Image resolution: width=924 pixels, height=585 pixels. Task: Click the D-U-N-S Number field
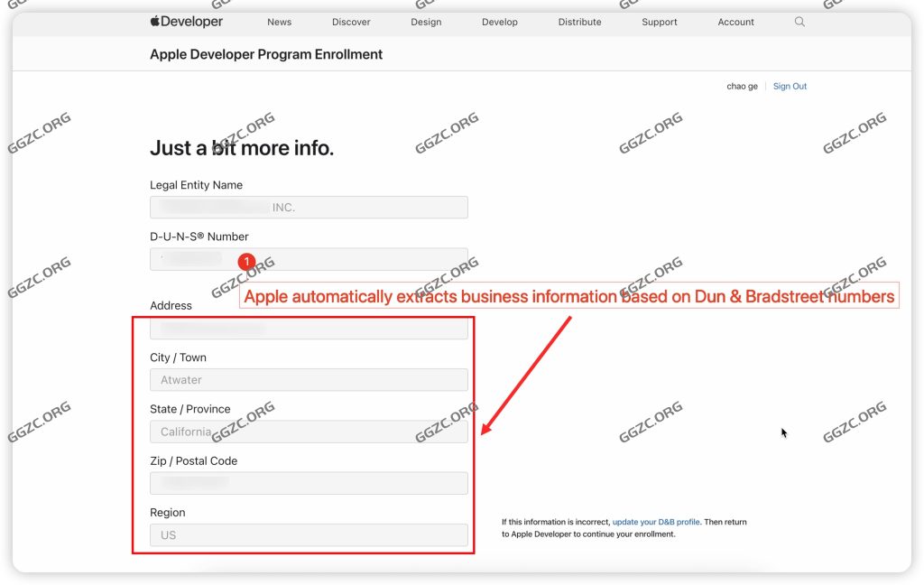tap(309, 259)
